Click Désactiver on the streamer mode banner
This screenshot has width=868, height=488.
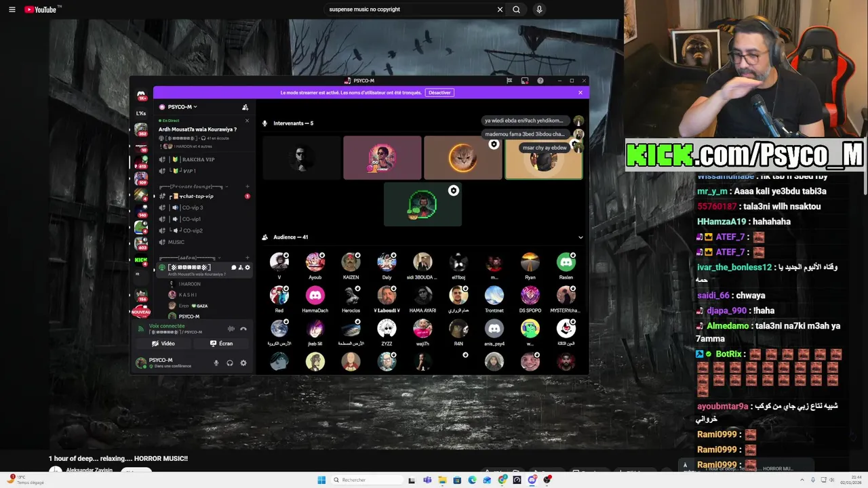point(439,93)
